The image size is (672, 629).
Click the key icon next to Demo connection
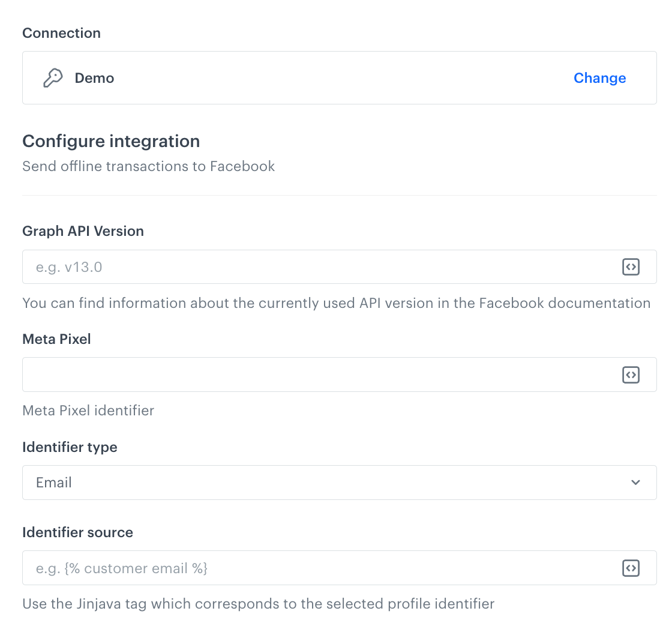pos(53,77)
